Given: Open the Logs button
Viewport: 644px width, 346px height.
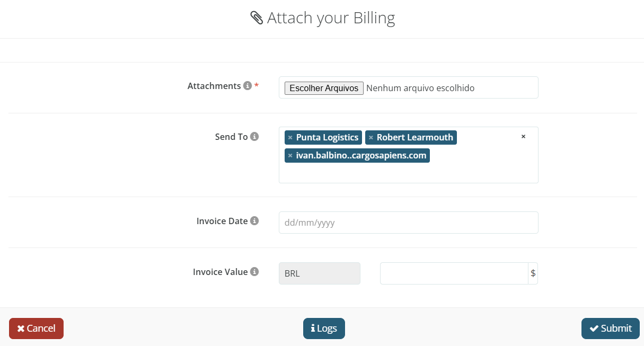Looking at the screenshot, I should coord(324,329).
